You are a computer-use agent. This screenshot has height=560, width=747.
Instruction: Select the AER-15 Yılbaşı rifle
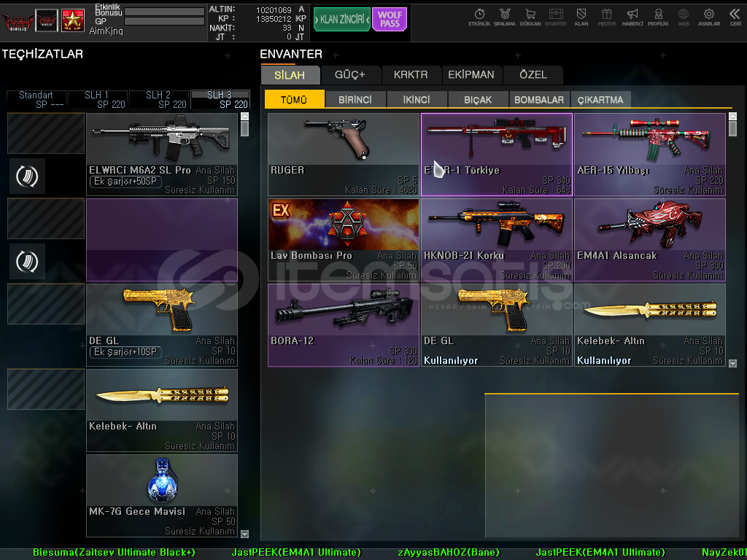pos(650,155)
